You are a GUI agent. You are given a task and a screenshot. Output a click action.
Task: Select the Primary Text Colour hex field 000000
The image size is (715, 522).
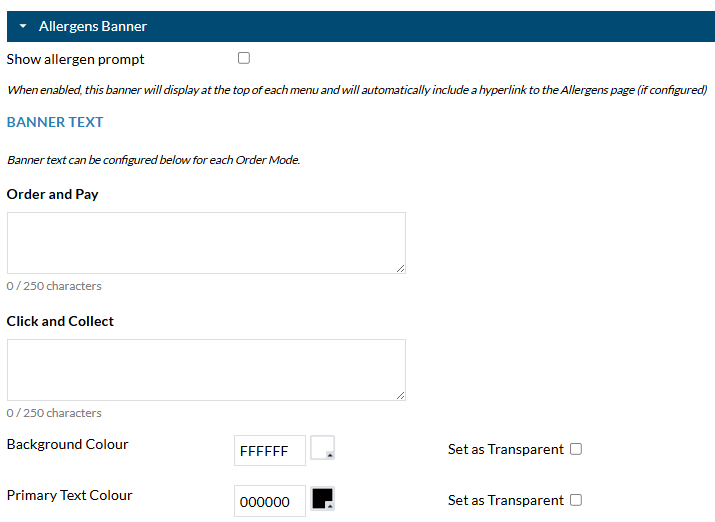coord(270,501)
